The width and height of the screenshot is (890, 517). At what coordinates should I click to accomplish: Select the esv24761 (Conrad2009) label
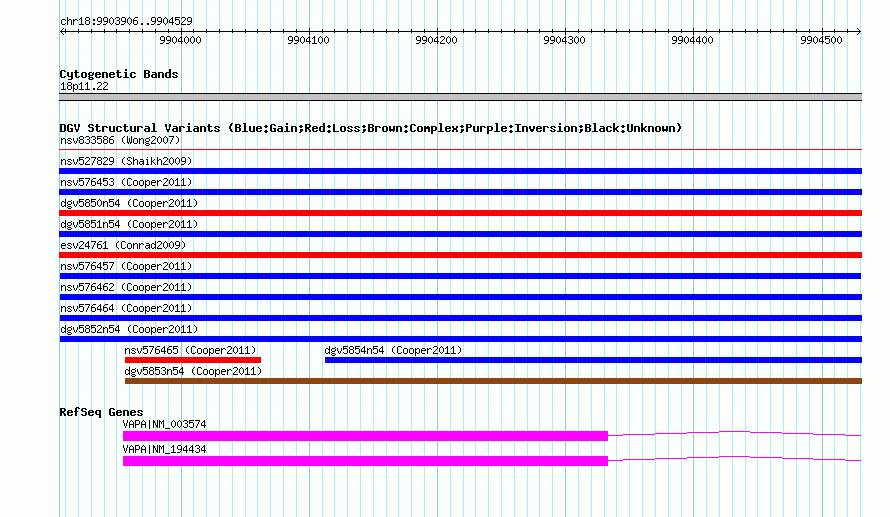[x=123, y=245]
